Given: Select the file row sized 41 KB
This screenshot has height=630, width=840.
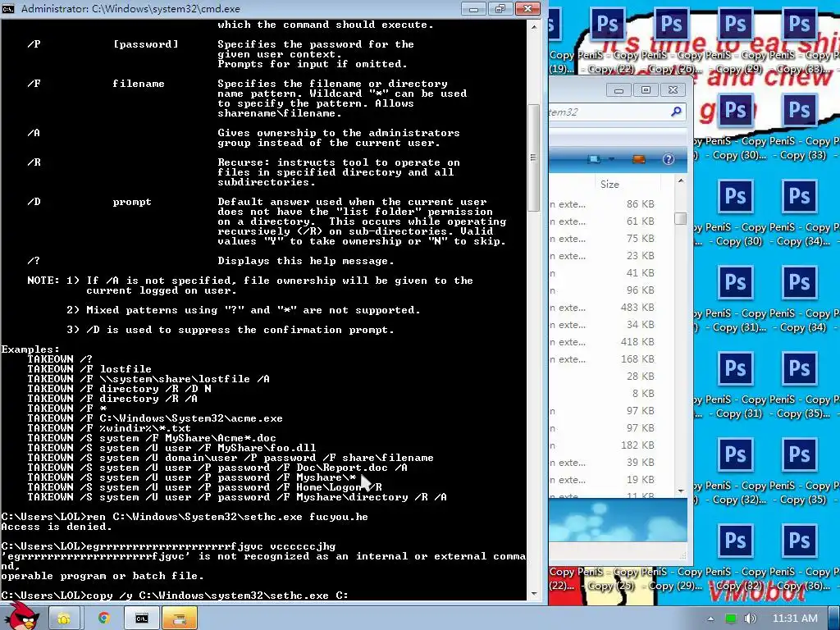Looking at the screenshot, I should tap(604, 272).
